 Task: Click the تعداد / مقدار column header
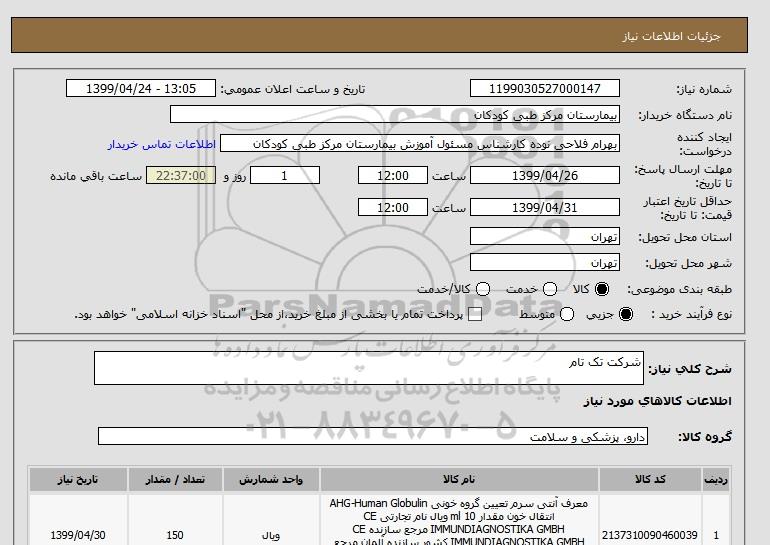[x=175, y=479]
